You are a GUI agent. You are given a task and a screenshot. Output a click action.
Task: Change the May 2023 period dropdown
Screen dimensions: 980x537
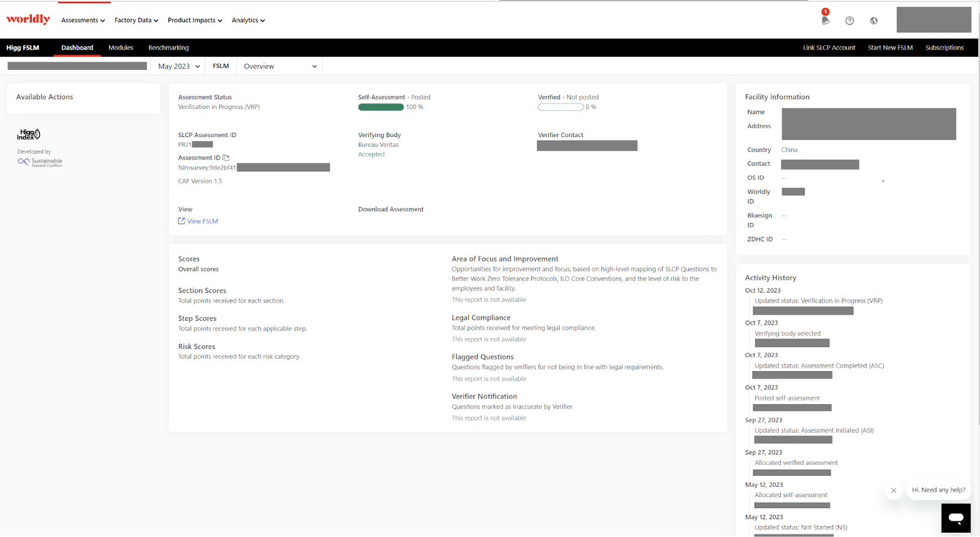tap(179, 66)
